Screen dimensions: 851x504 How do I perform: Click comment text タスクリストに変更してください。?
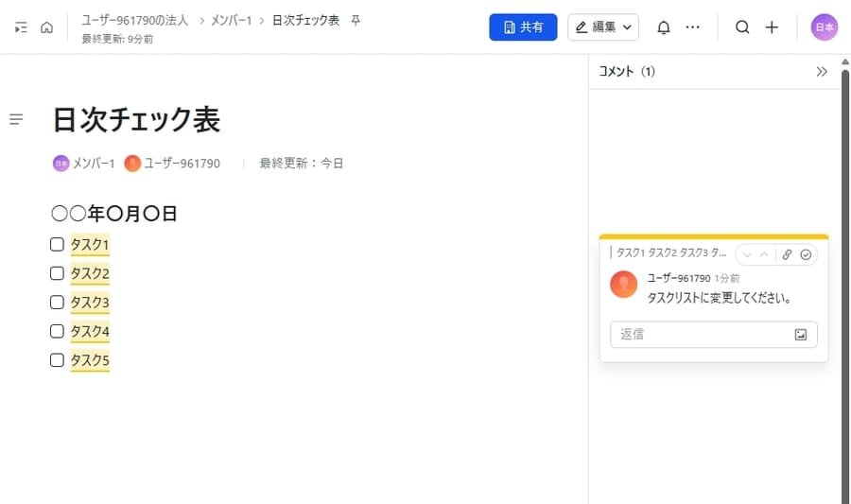(x=720, y=298)
